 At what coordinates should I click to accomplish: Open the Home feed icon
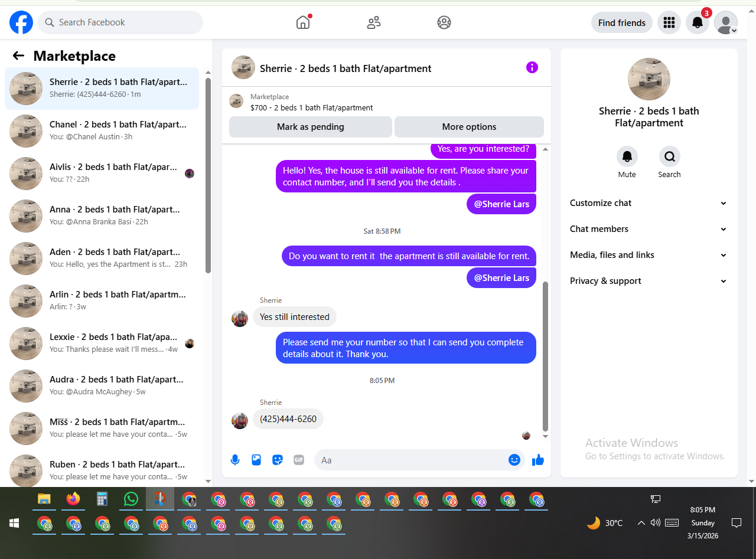click(303, 22)
